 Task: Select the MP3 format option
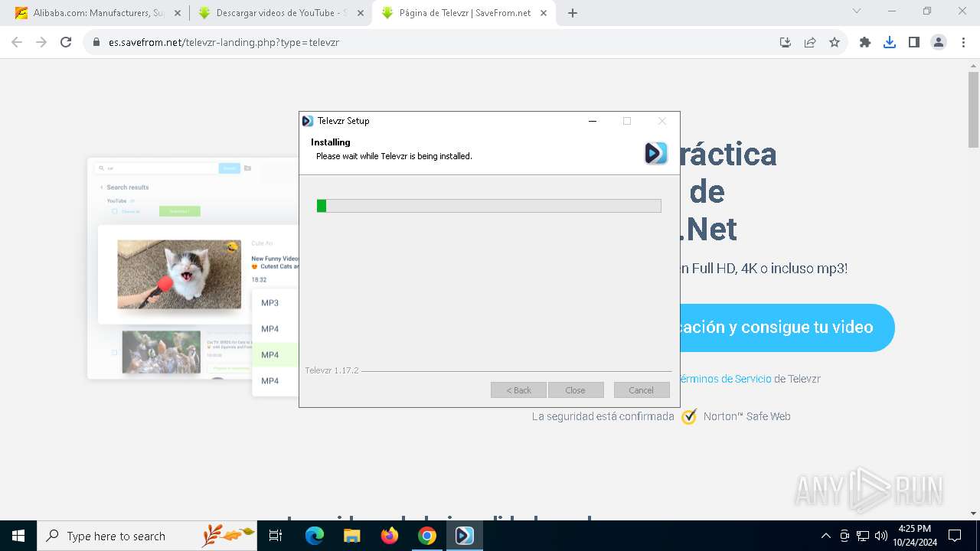coord(270,303)
